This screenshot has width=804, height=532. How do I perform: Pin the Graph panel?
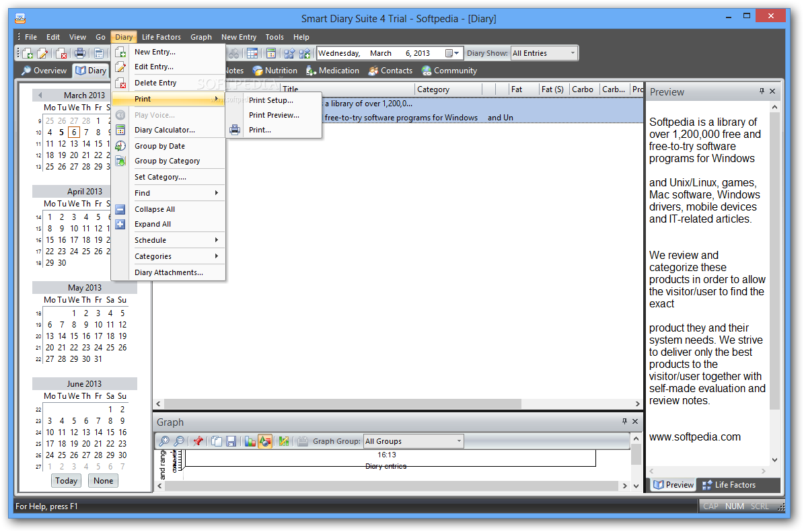click(624, 421)
